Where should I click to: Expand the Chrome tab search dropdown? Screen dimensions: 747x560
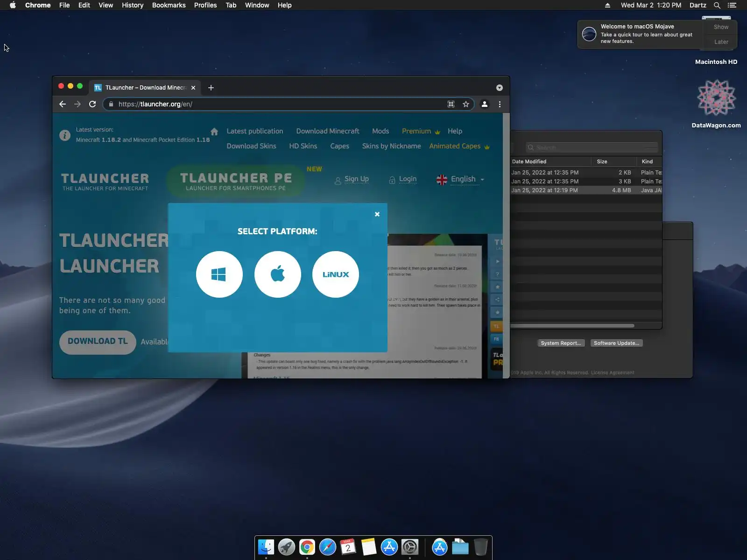[500, 88]
